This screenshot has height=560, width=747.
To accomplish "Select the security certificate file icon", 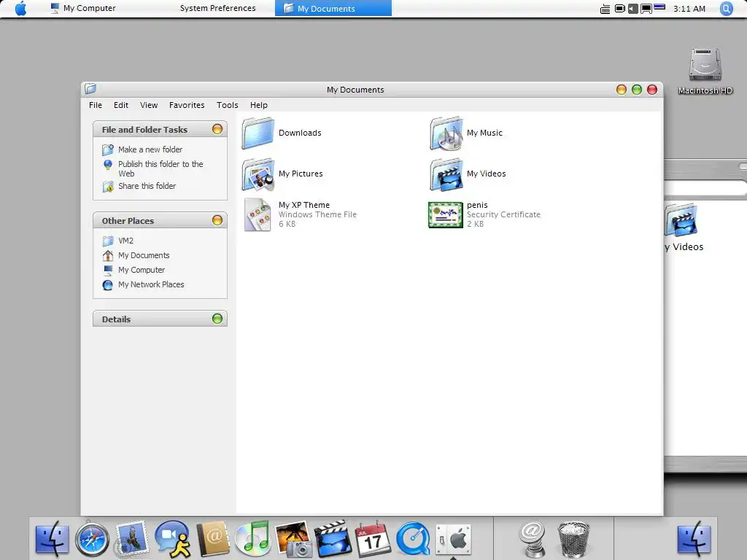I will click(x=446, y=215).
